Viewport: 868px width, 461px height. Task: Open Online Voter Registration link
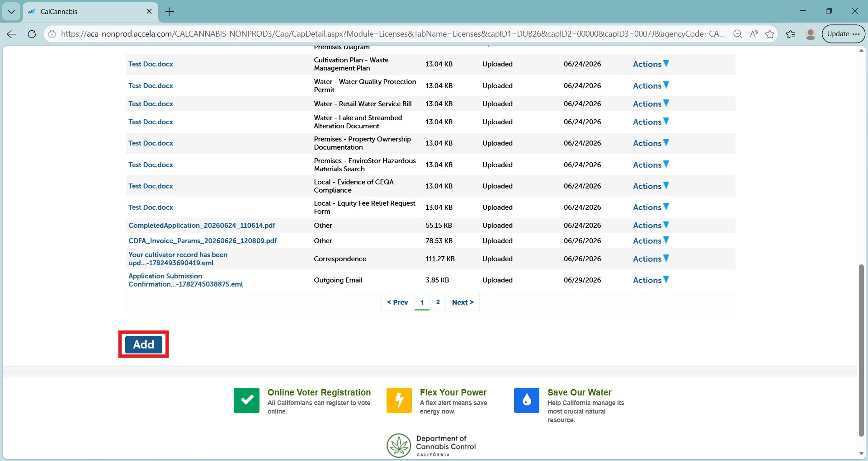pyautogui.click(x=319, y=392)
